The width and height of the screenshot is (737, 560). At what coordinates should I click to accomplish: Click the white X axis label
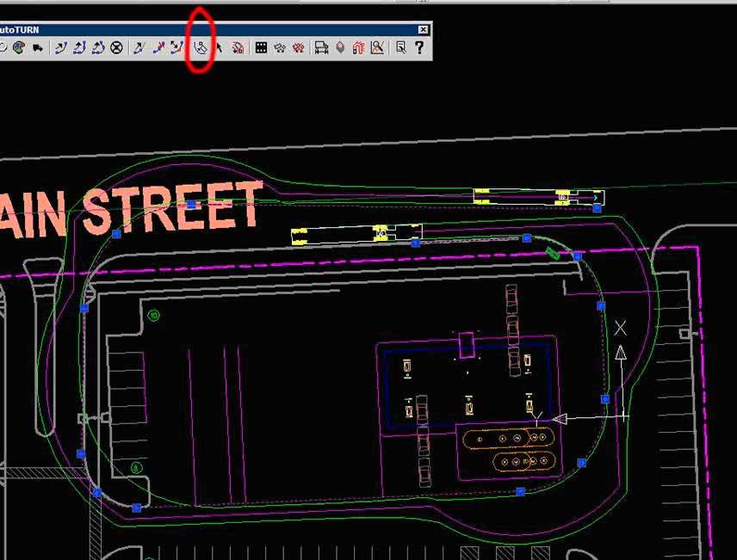[x=620, y=328]
